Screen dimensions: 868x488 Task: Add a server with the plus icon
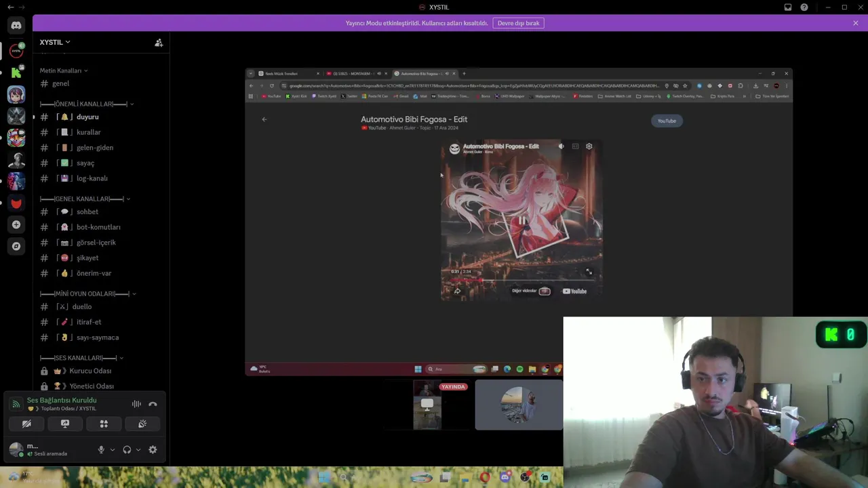(x=16, y=224)
